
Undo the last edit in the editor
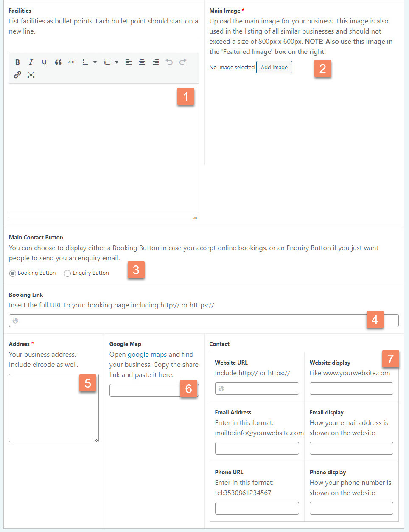click(169, 62)
